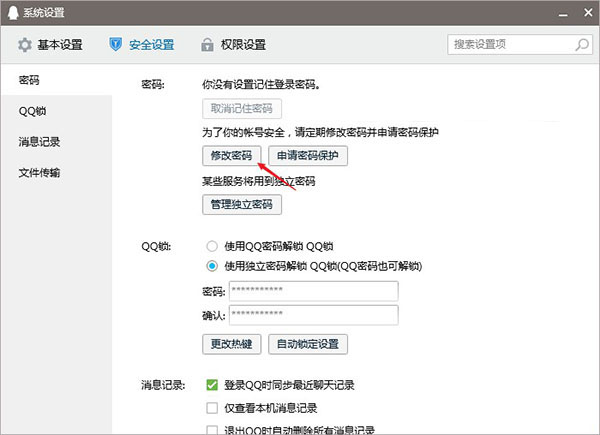The width and height of the screenshot is (600, 435).
Task: Click the 确认 password confirmation field
Action: point(313,315)
